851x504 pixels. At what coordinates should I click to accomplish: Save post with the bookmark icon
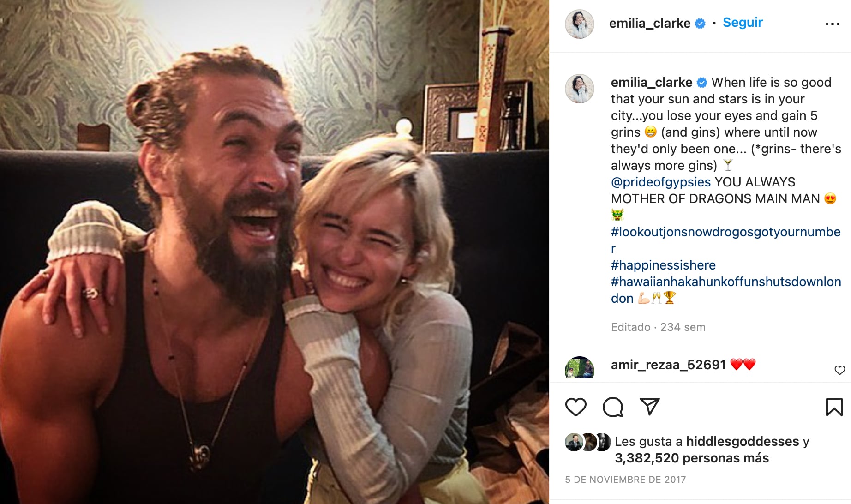point(834,407)
